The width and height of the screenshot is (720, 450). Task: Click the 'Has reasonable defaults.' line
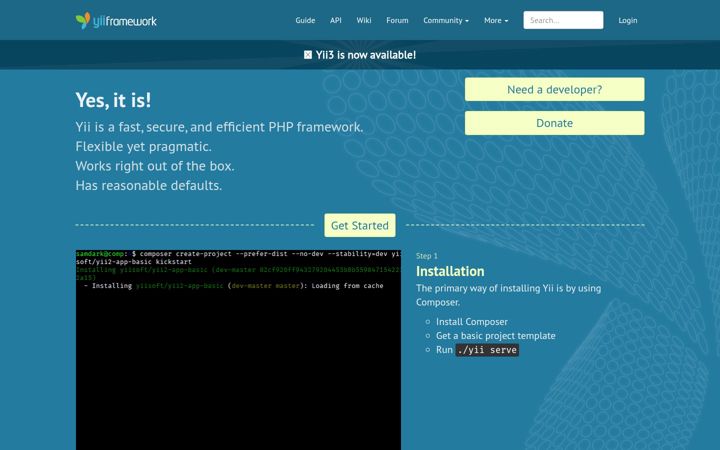[149, 186]
